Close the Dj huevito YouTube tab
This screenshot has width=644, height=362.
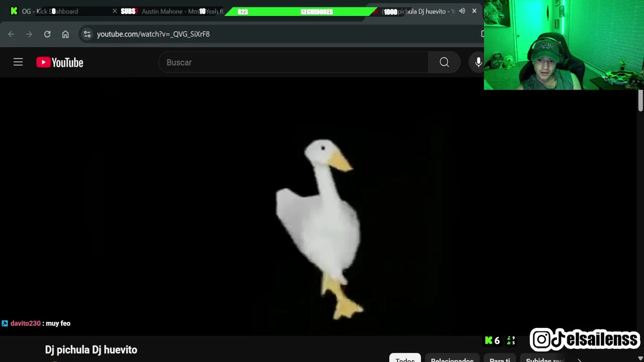[x=474, y=11]
